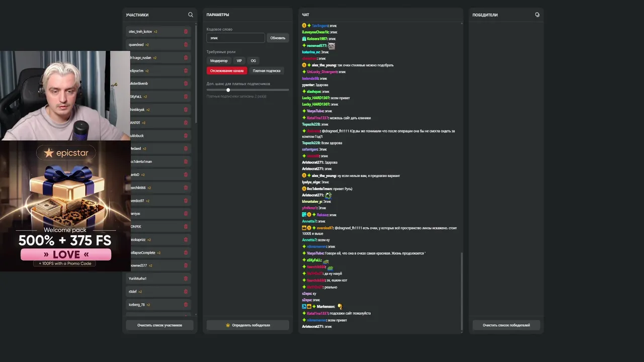Delete the ch1cago_ruslan row via trash icon
The height and width of the screenshot is (362, 644).
point(186,58)
